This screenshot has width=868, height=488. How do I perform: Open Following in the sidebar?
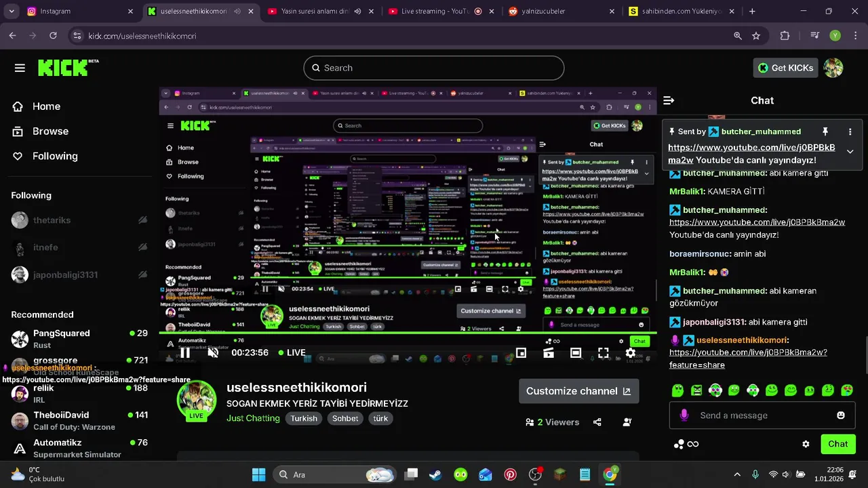[x=45, y=156]
